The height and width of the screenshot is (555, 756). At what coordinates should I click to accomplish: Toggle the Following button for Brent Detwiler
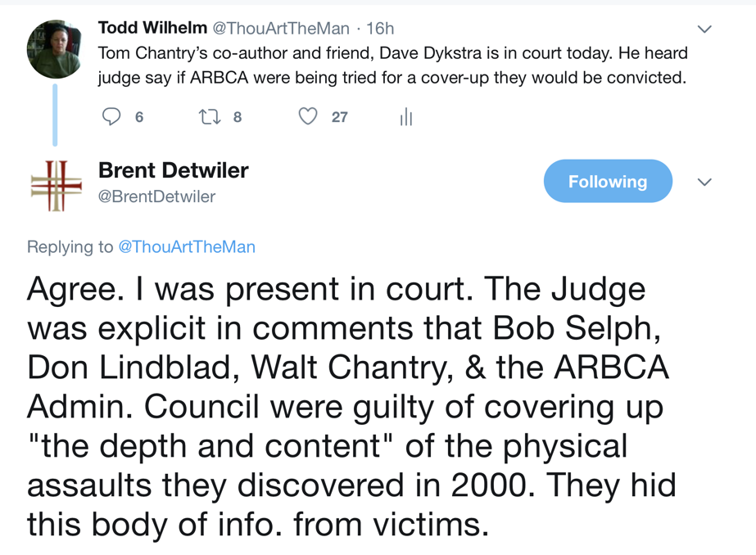coord(608,182)
